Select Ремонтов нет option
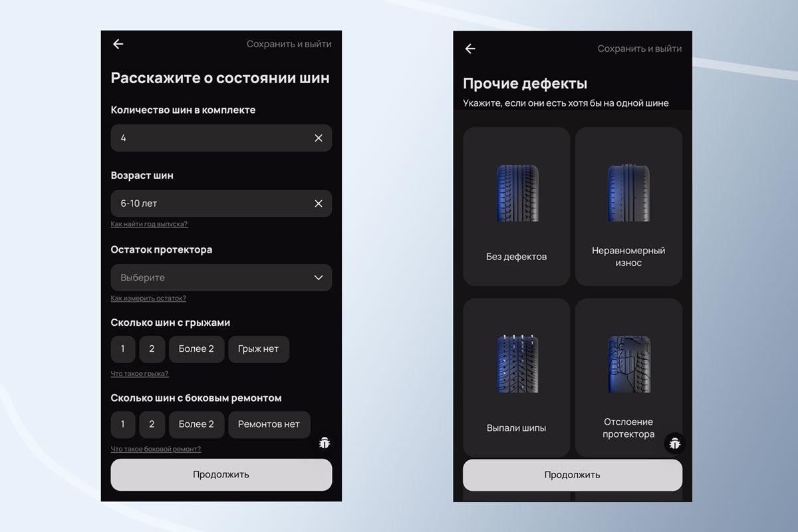 click(x=269, y=424)
